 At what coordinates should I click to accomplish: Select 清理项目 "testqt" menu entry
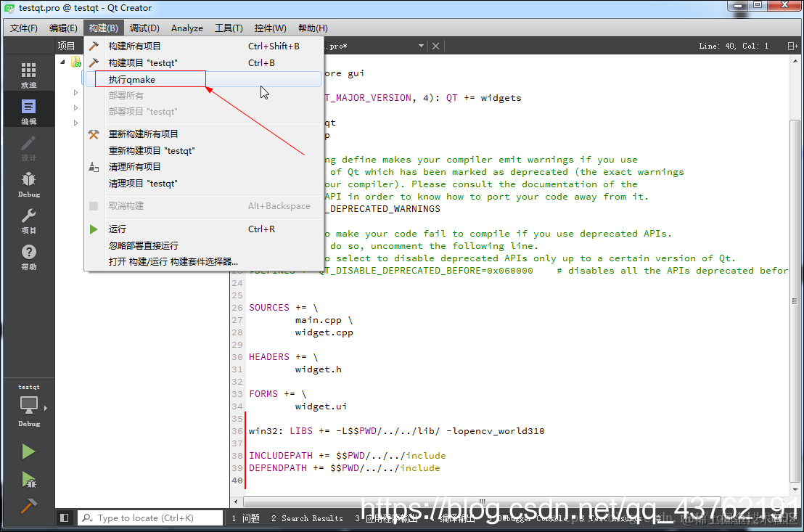[x=204, y=183]
